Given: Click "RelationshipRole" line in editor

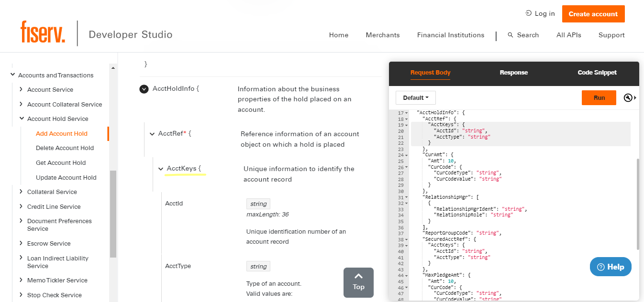Looking at the screenshot, I should point(473,215).
